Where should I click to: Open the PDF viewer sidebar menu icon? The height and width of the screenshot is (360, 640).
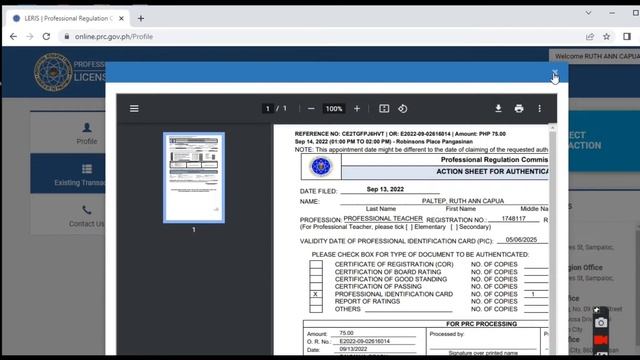pyautogui.click(x=134, y=109)
